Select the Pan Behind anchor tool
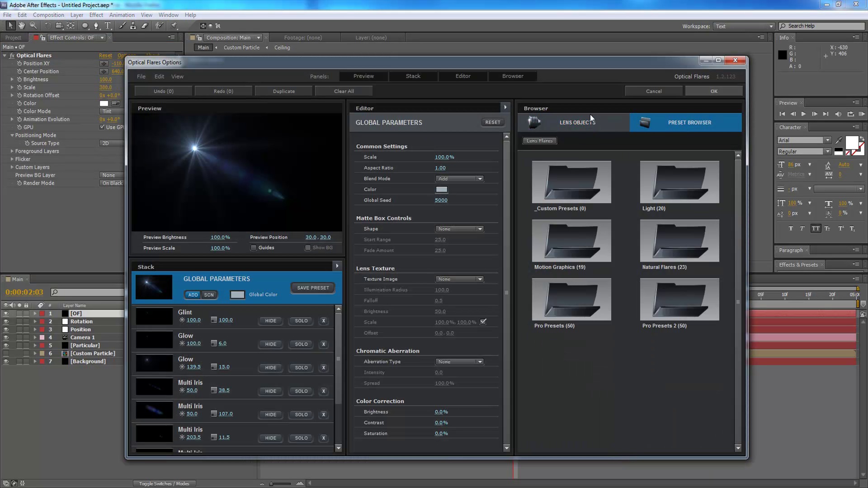 (71, 26)
